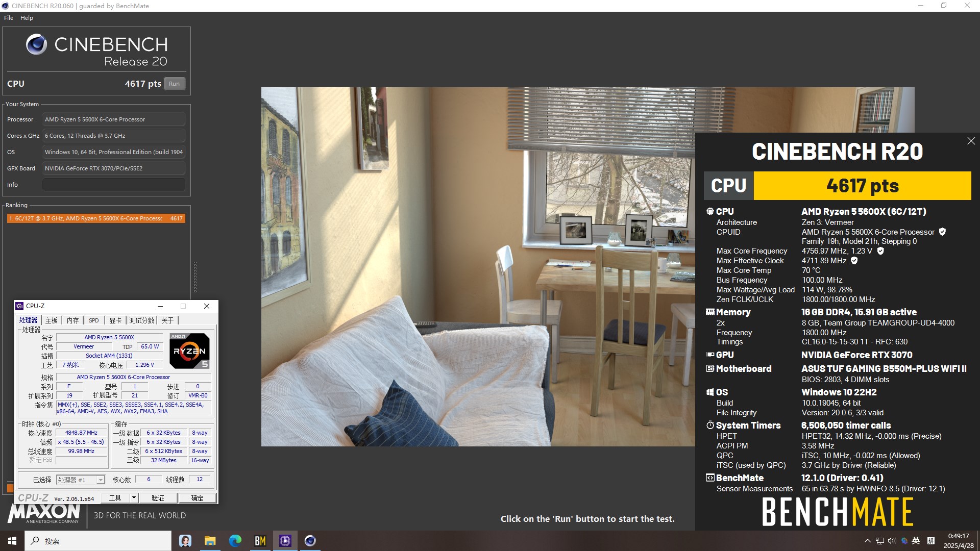The width and height of the screenshot is (980, 551).
Task: Switch to Cinebench via taskbar icon
Action: [310, 541]
